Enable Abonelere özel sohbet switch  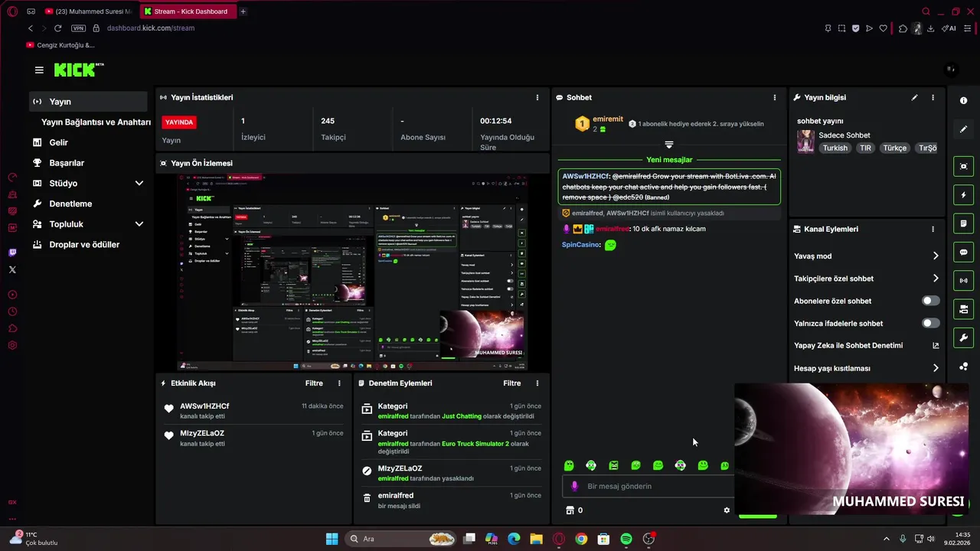(x=930, y=301)
